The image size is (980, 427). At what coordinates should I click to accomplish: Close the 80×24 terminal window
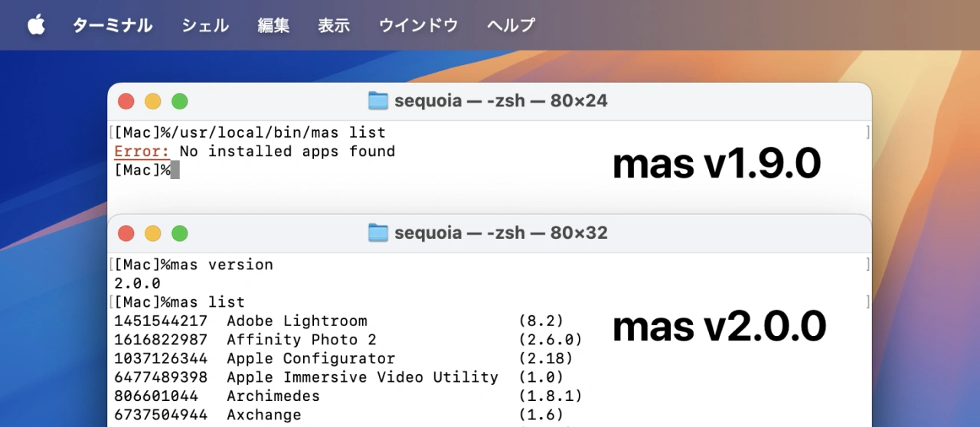(x=126, y=101)
